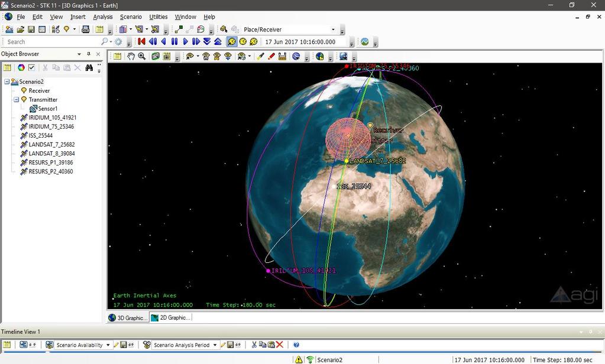The height and width of the screenshot is (364, 605).
Task: Start forward animation playback
Action: pyautogui.click(x=186, y=41)
